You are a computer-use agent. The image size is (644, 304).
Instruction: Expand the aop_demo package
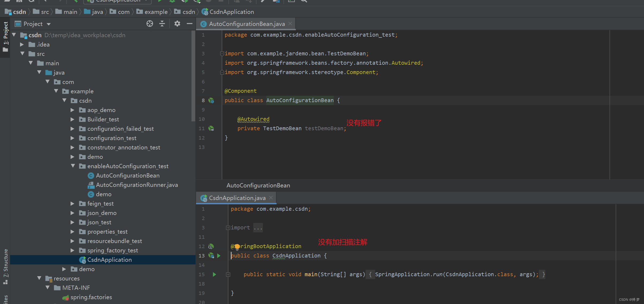(72, 110)
